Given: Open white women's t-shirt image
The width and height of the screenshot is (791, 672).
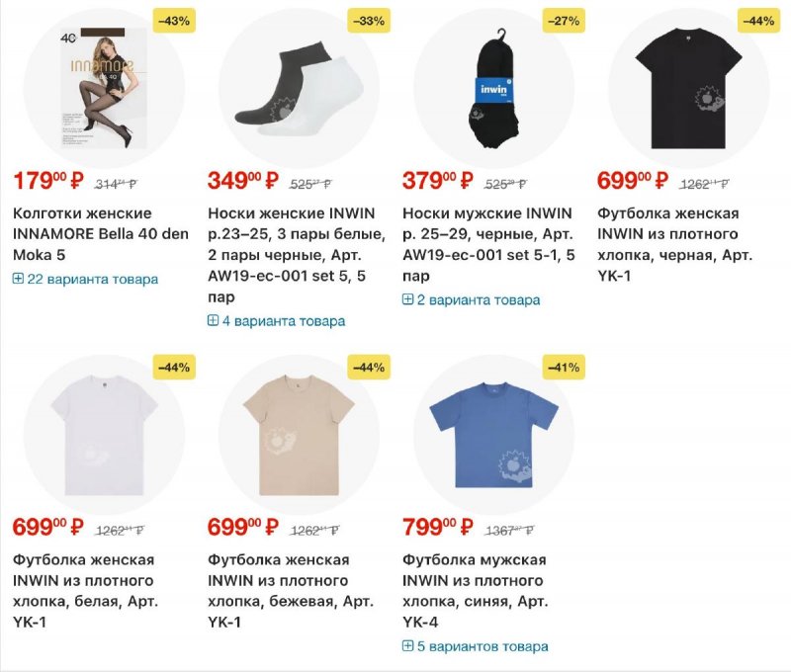Looking at the screenshot, I should 104,435.
